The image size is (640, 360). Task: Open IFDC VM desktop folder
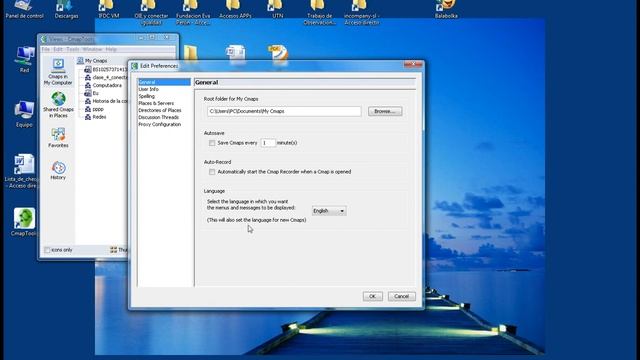(109, 9)
